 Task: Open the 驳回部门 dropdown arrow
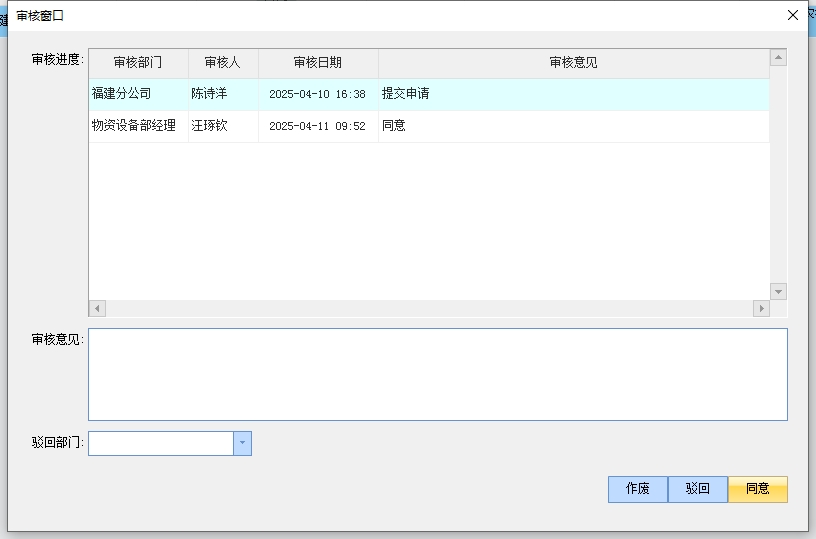[x=243, y=443]
